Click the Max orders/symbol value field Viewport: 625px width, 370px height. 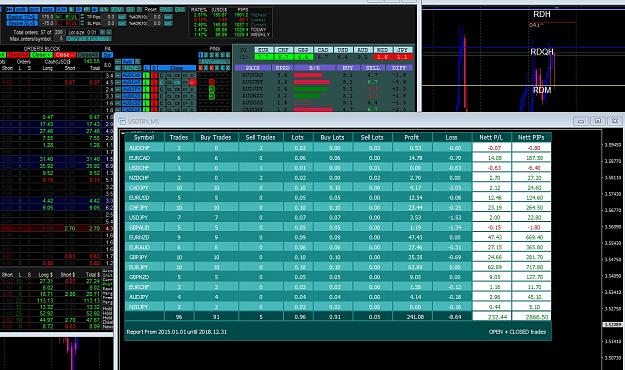[x=59, y=39]
